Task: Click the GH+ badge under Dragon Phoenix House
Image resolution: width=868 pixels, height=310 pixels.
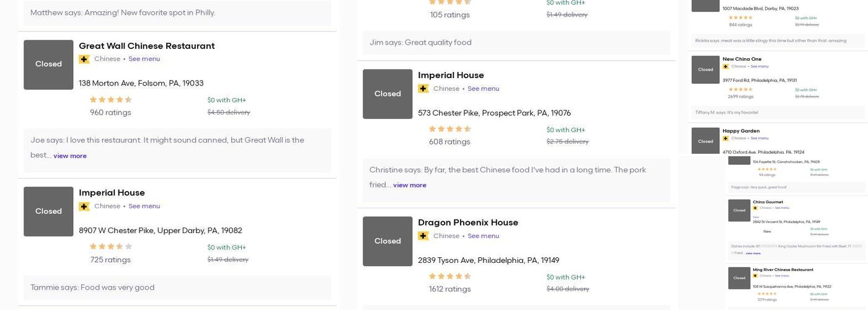Action: (423, 236)
